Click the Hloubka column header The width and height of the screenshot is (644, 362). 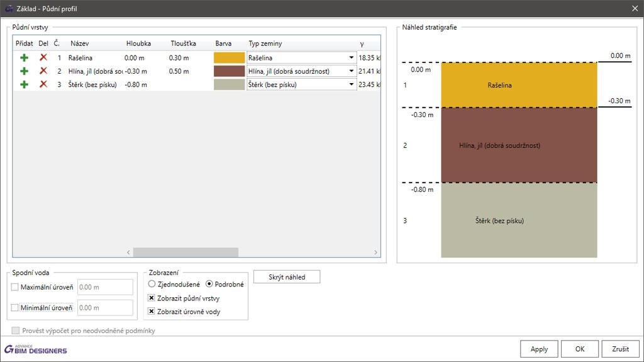coord(138,43)
